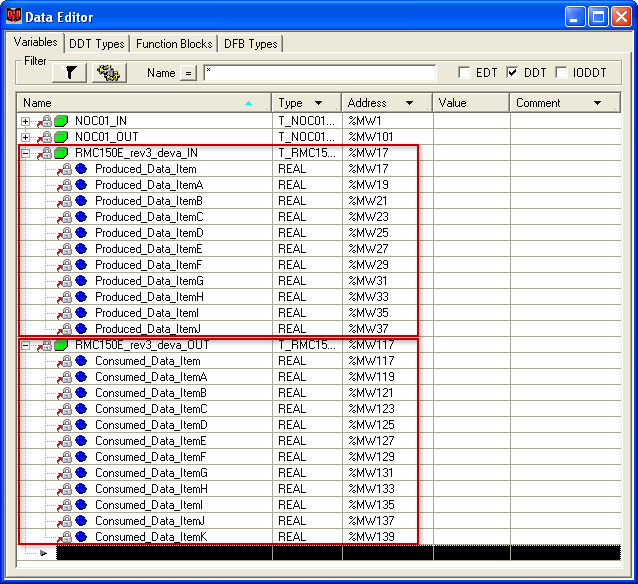Select the Produced_Data_ItemD row name
638x584 pixels.
click(149, 233)
